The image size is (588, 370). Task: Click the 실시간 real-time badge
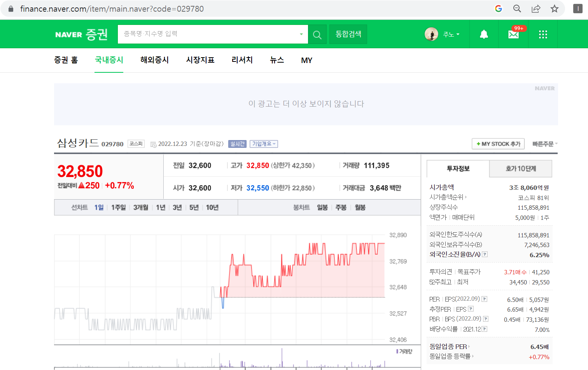(x=237, y=144)
